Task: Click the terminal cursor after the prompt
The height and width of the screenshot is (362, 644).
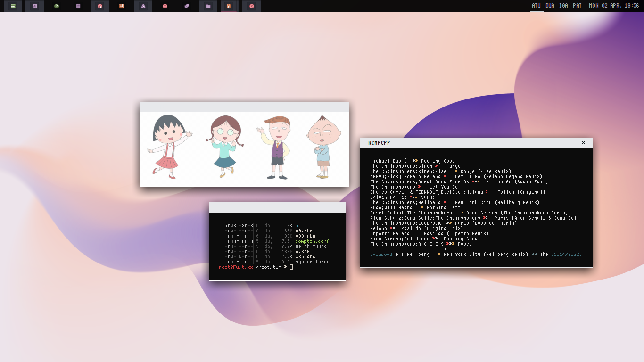Action: [x=291, y=267]
